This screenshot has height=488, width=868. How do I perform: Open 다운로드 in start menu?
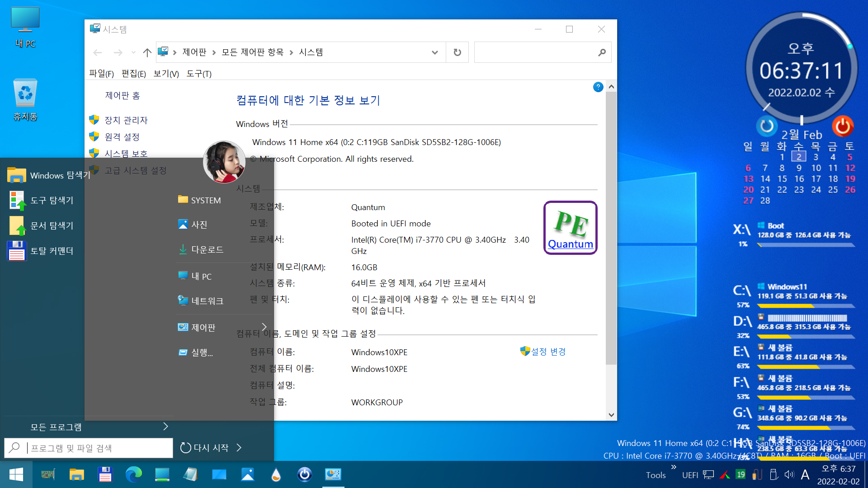201,249
